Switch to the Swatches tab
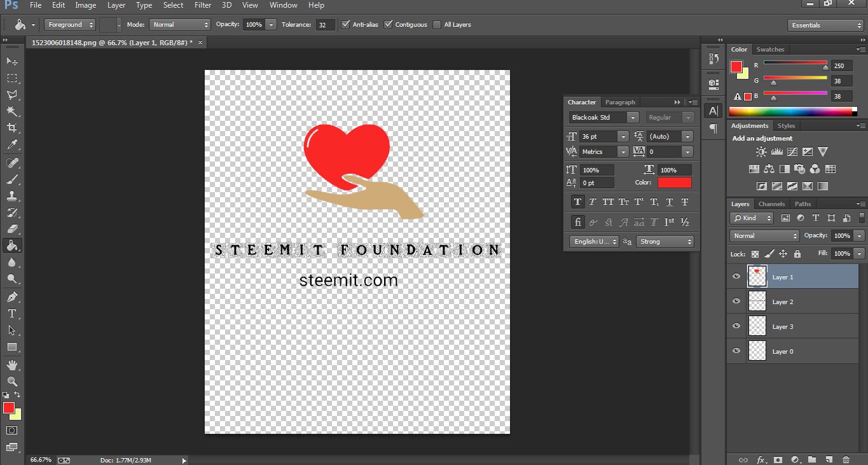The width and height of the screenshot is (868, 465). (770, 49)
